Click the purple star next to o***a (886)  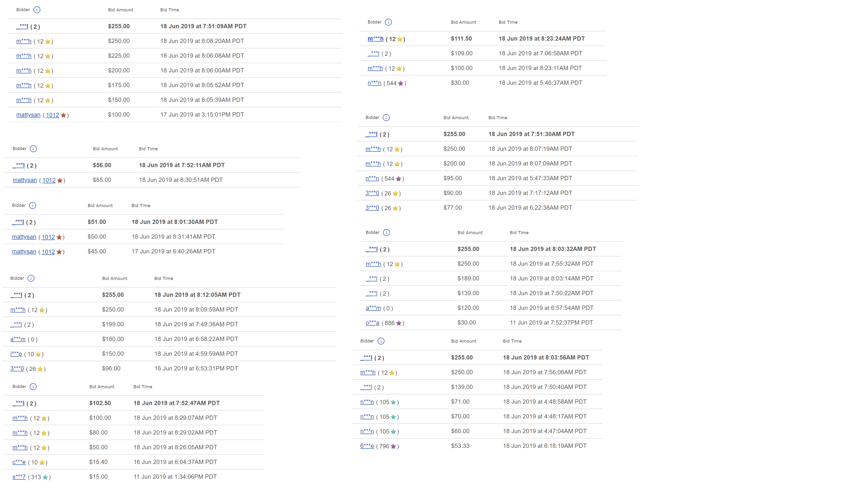point(399,323)
